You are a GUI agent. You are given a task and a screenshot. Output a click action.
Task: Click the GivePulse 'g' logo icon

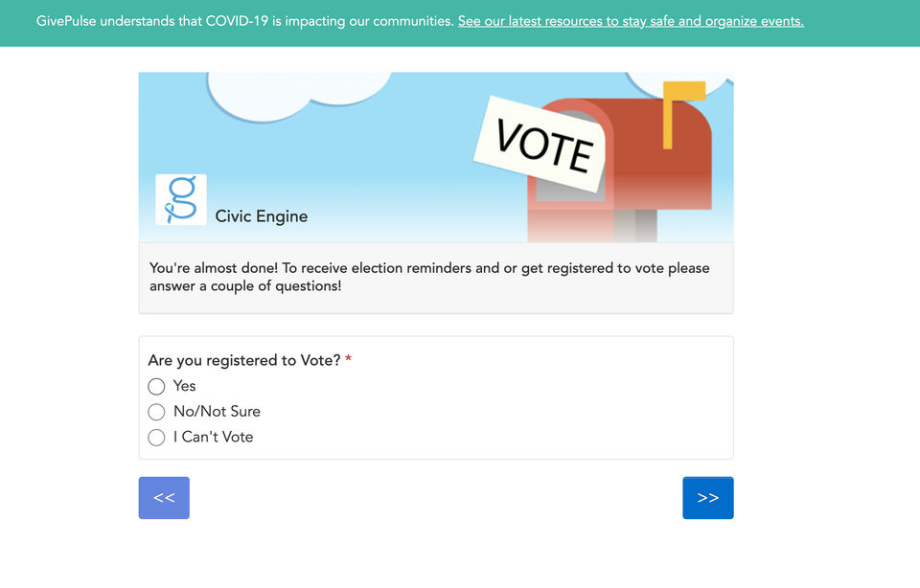181,200
